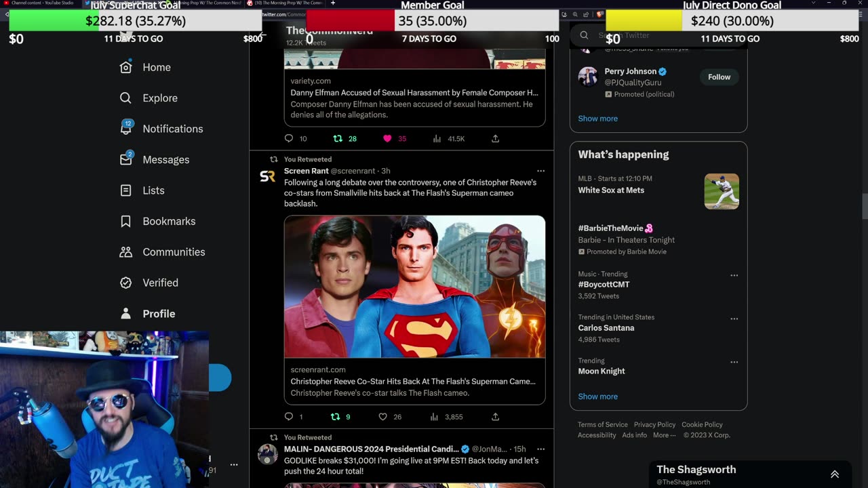
Task: Open more options on MALIN tweet
Action: click(x=540, y=449)
